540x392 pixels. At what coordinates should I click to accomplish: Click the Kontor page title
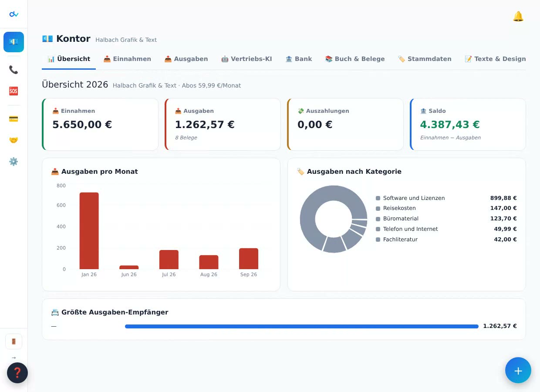73,39
